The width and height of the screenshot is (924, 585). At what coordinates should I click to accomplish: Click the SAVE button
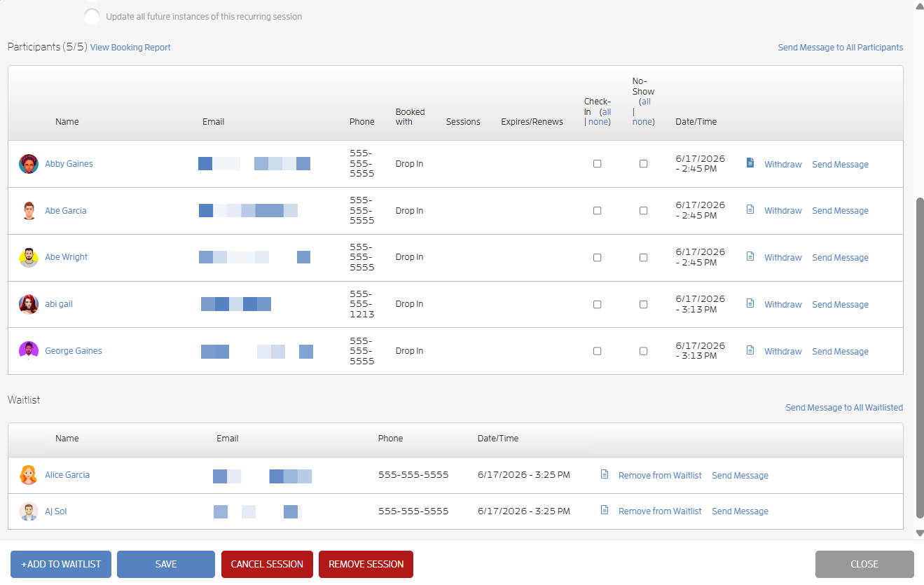[x=166, y=564]
